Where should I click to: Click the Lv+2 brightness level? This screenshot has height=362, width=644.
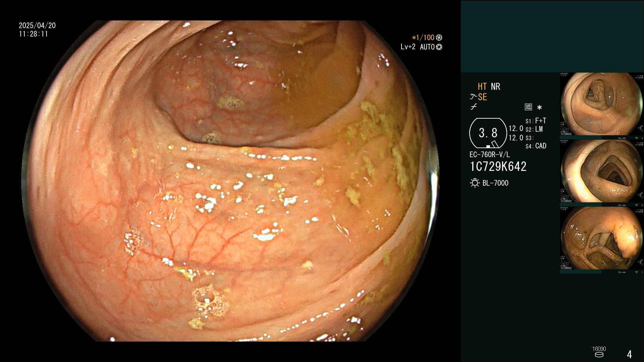click(x=408, y=47)
